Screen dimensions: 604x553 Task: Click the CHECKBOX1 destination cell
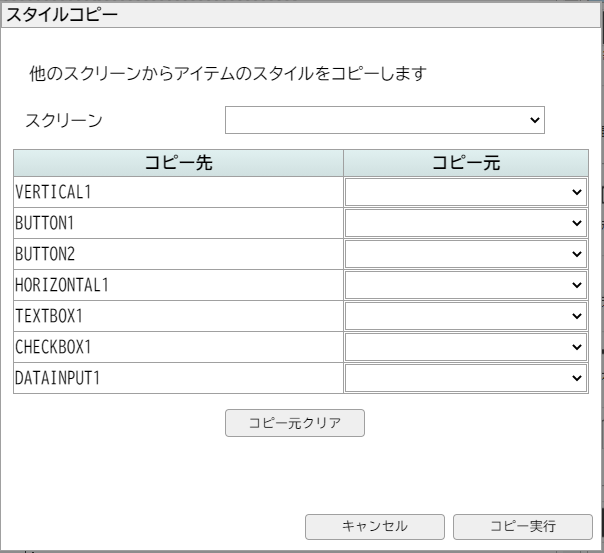[x=178, y=347]
